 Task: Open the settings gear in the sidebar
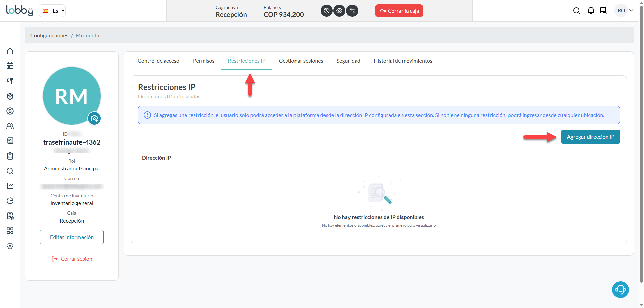[10, 246]
